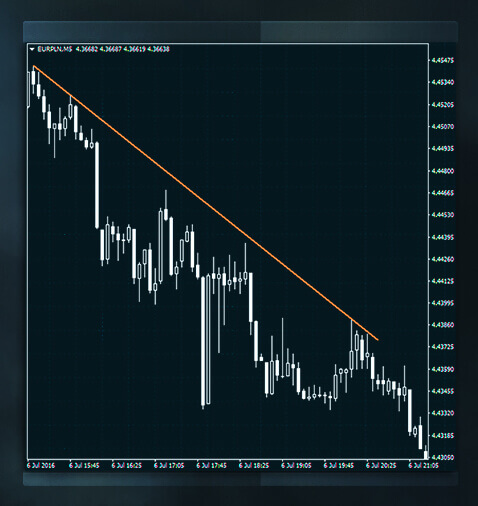Click the EURPLN,M5 symbol title text

coord(55,49)
